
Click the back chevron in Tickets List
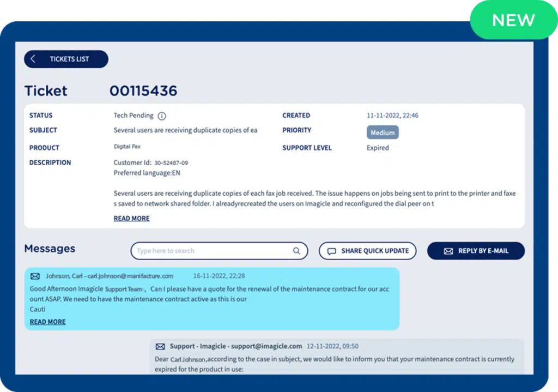33,59
